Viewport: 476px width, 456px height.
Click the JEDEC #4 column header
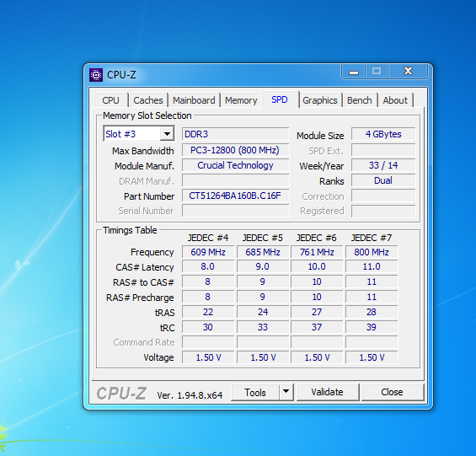(x=208, y=238)
